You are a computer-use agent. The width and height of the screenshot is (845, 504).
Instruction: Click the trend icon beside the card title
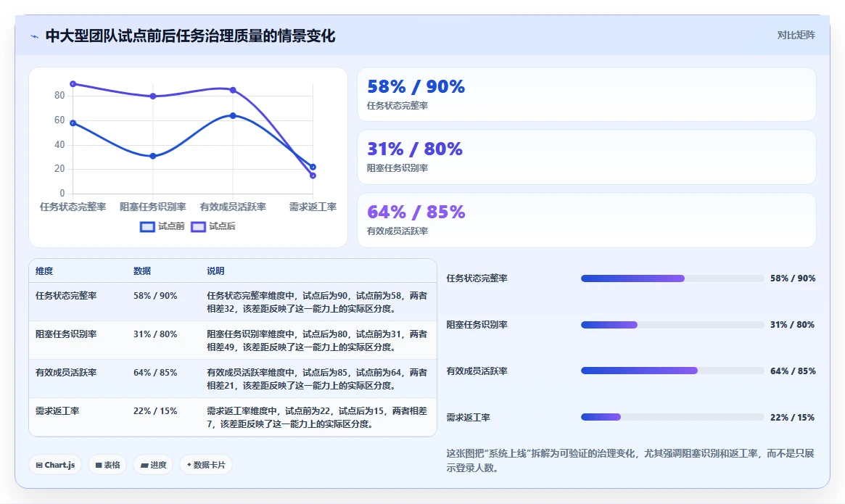35,36
